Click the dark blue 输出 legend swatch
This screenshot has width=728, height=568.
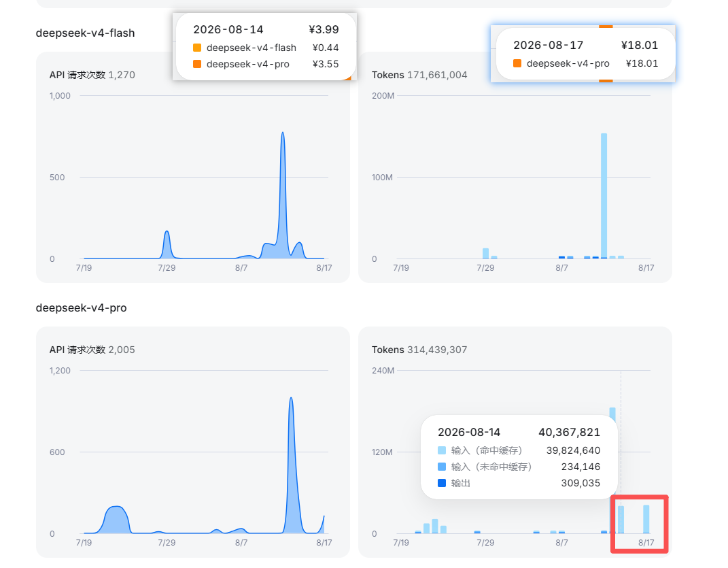(x=442, y=483)
